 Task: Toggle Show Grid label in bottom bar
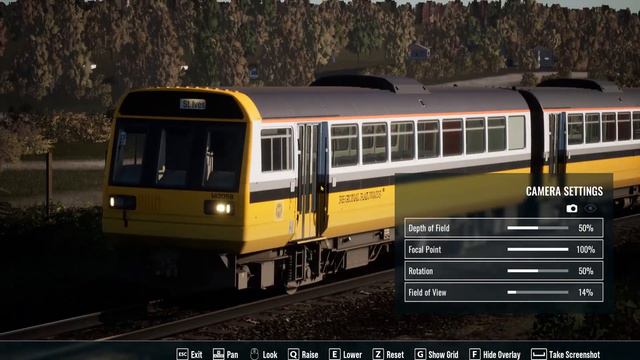pyautogui.click(x=443, y=355)
